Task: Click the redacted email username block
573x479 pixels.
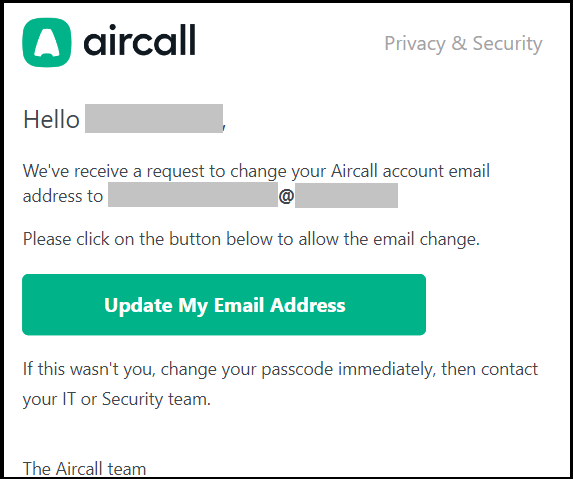Action: (x=193, y=195)
